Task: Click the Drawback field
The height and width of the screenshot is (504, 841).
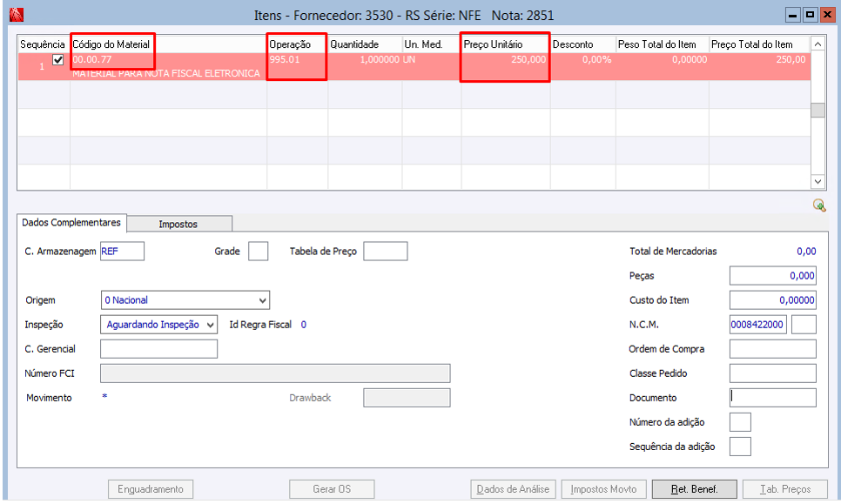Action: (x=407, y=398)
